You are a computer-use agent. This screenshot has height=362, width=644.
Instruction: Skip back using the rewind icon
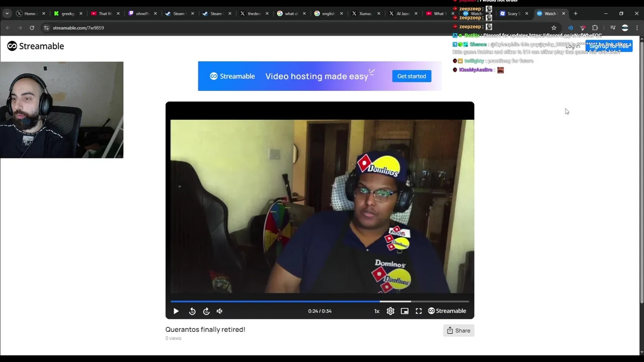[x=192, y=311]
